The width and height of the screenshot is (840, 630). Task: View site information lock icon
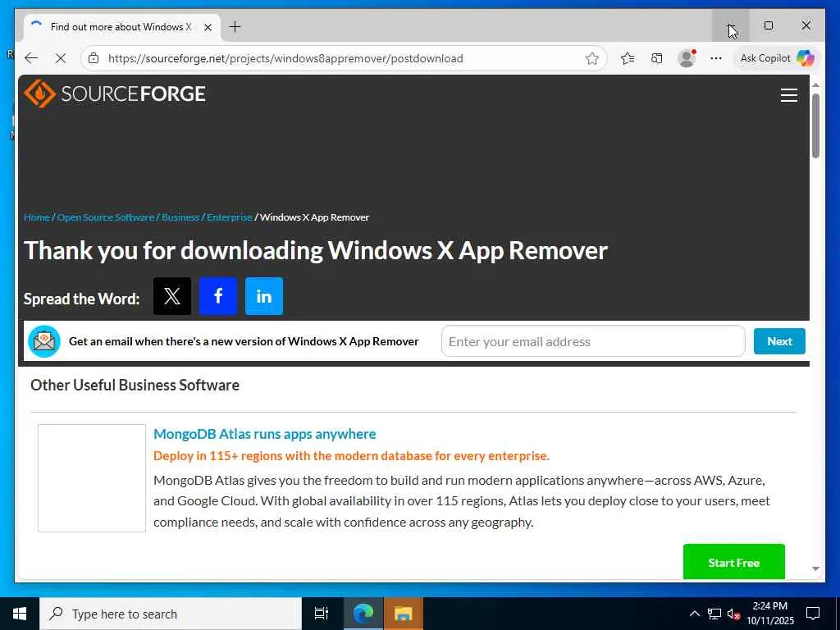94,58
